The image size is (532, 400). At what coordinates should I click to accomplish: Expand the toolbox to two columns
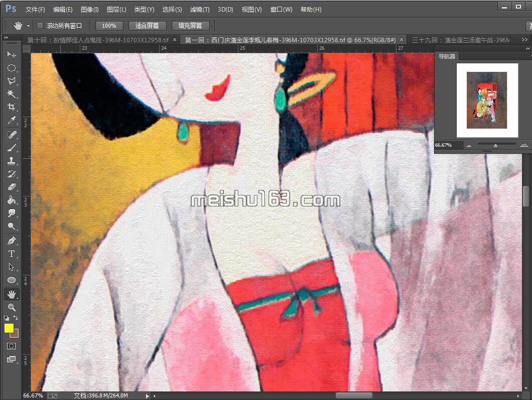tap(6, 37)
